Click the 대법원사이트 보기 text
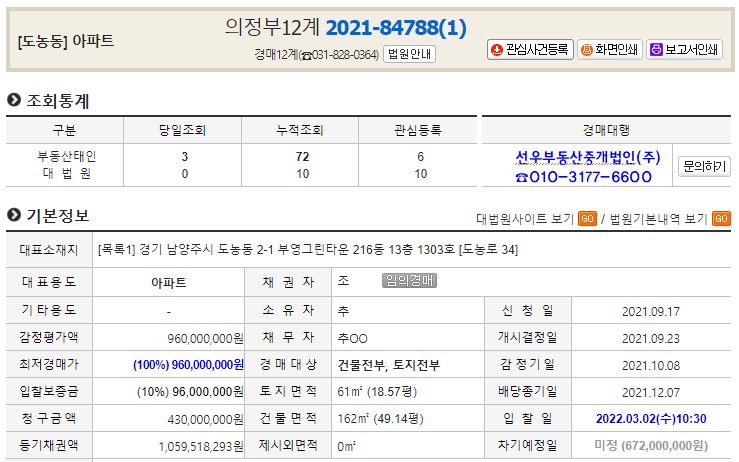The height and width of the screenshot is (462, 739). 525,219
